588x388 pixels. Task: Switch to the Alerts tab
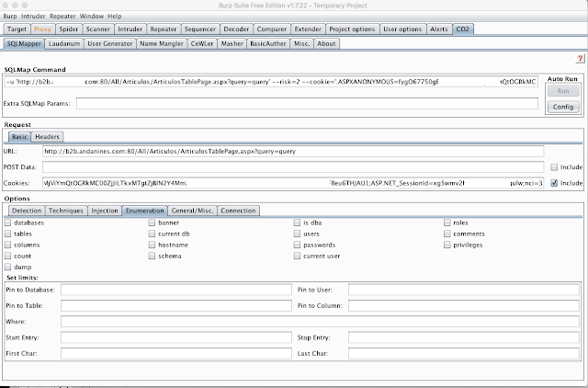(439, 29)
